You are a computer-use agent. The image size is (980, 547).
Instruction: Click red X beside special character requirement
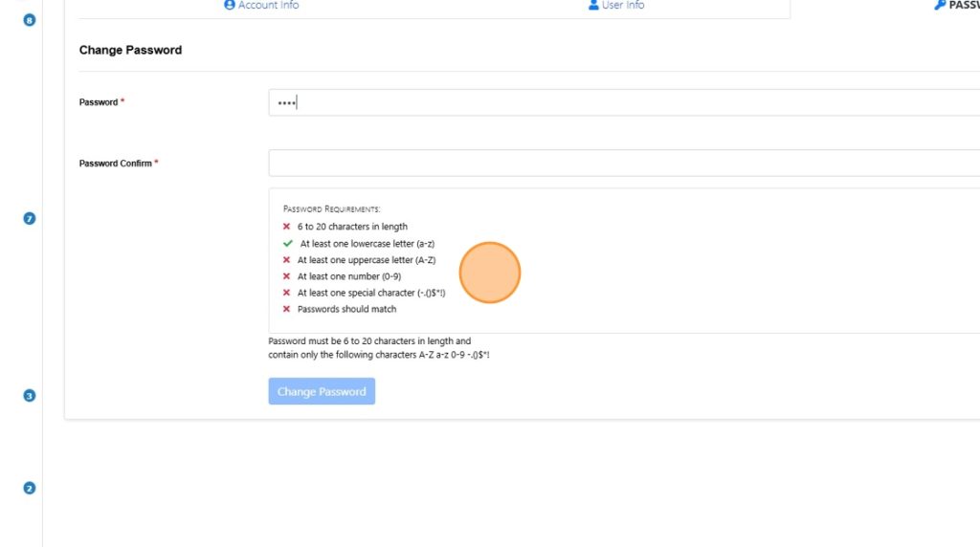[x=286, y=293]
